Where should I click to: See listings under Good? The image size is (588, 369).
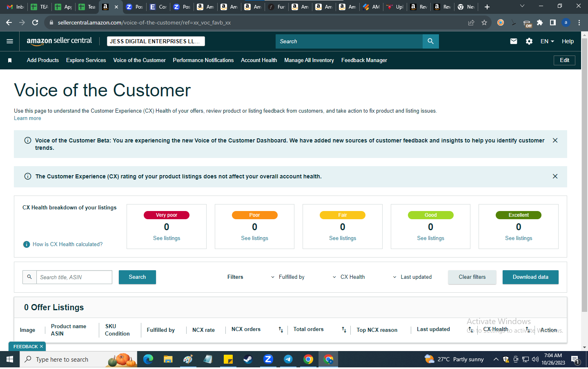430,238
